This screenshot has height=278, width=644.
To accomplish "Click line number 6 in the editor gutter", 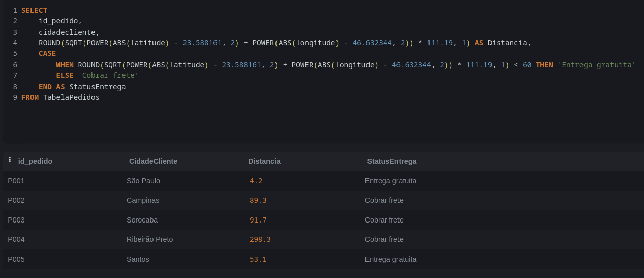I will 15,65.
